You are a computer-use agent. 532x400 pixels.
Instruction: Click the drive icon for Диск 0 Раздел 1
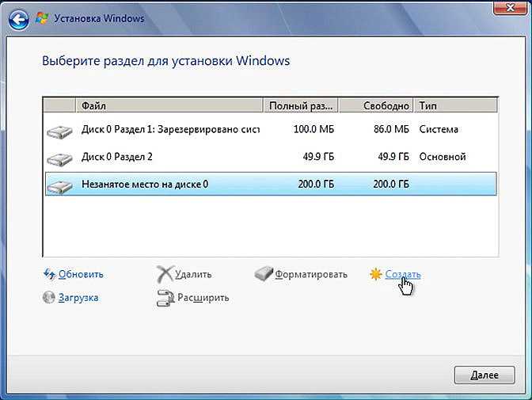[x=59, y=131]
